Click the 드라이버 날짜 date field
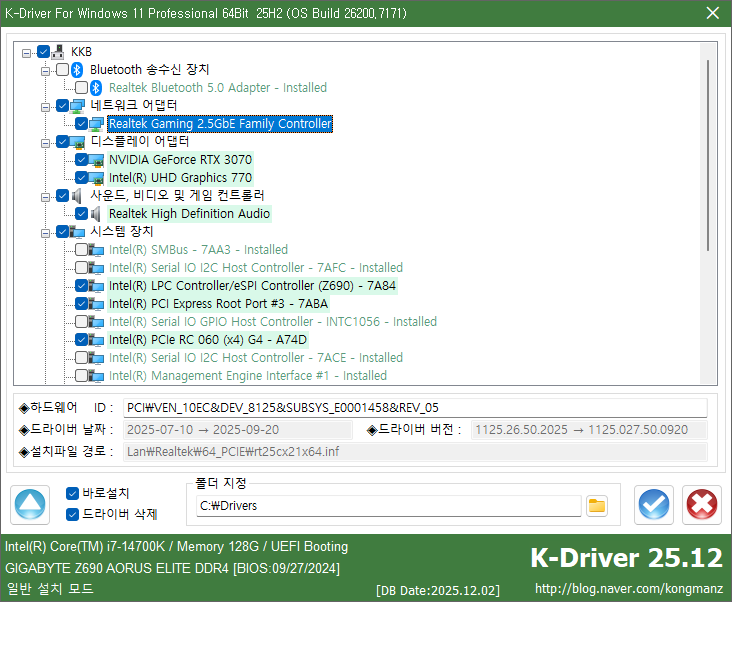Viewport: 732px width, 648px height. (238, 430)
